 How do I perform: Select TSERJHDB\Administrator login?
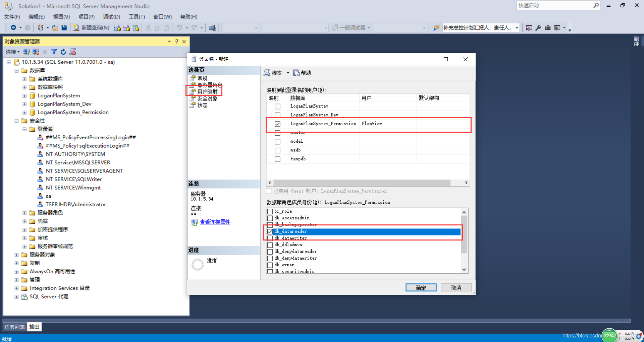click(76, 204)
